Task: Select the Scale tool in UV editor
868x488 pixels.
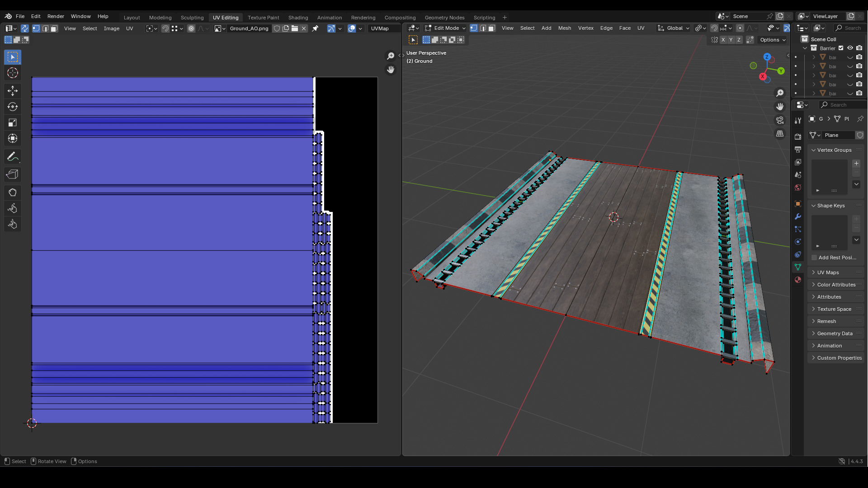Action: tap(13, 122)
